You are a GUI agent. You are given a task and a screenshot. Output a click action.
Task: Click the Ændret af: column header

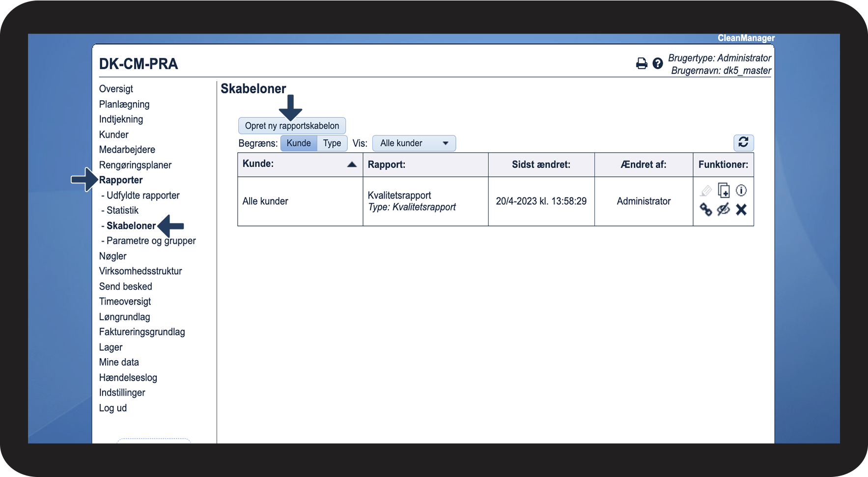click(x=644, y=165)
